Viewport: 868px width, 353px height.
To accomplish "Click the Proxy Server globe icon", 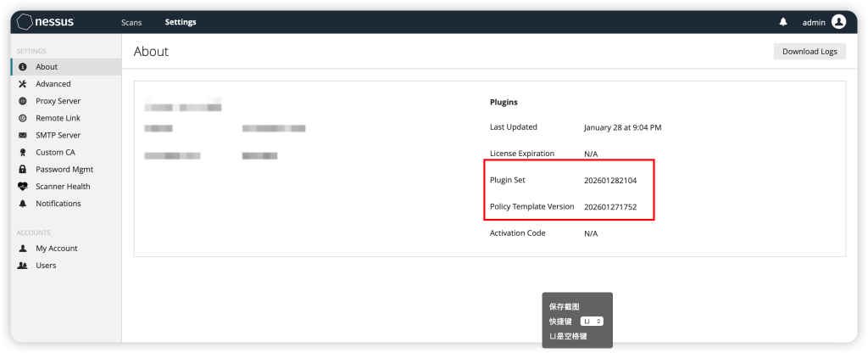I will pyautogui.click(x=23, y=101).
